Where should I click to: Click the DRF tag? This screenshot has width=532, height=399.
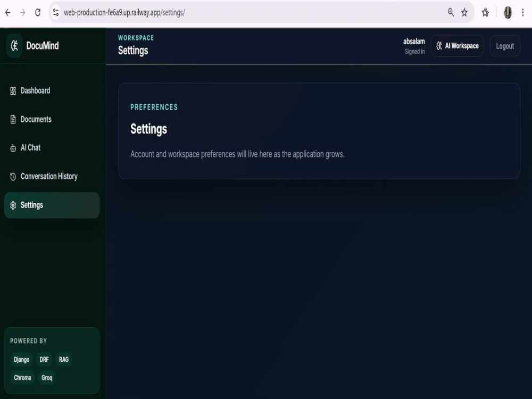(44, 359)
